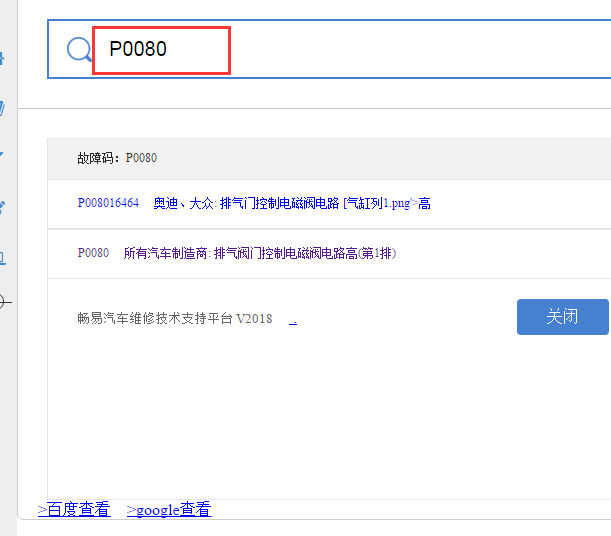Click the small link after V2018
Image resolution: width=611 pixels, height=536 pixels.
(x=293, y=321)
